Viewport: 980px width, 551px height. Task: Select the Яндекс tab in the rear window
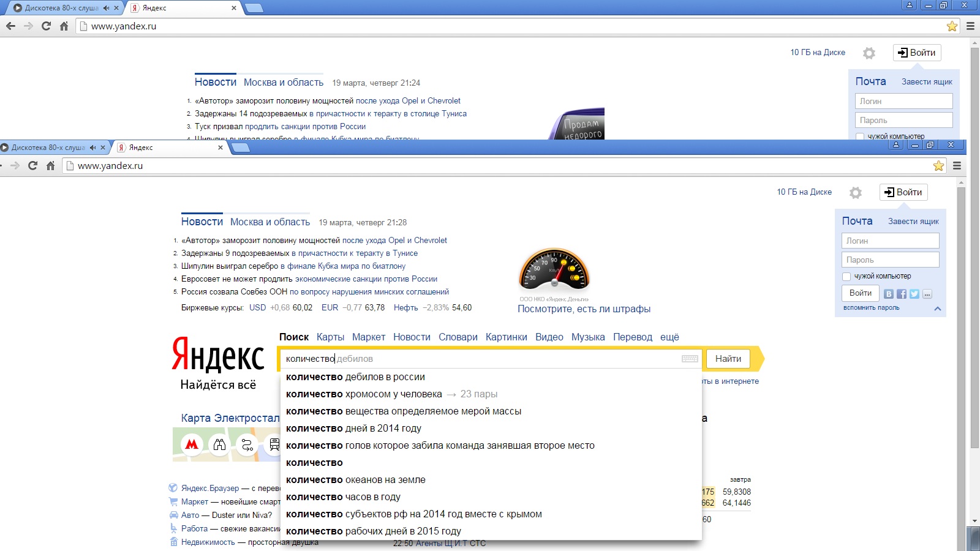(x=182, y=8)
